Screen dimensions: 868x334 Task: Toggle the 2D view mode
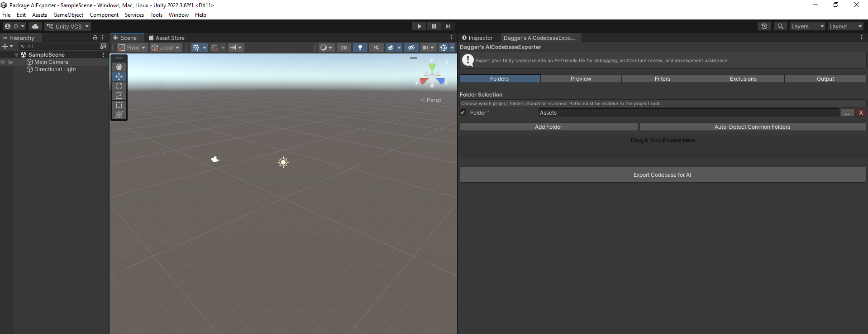tap(344, 48)
